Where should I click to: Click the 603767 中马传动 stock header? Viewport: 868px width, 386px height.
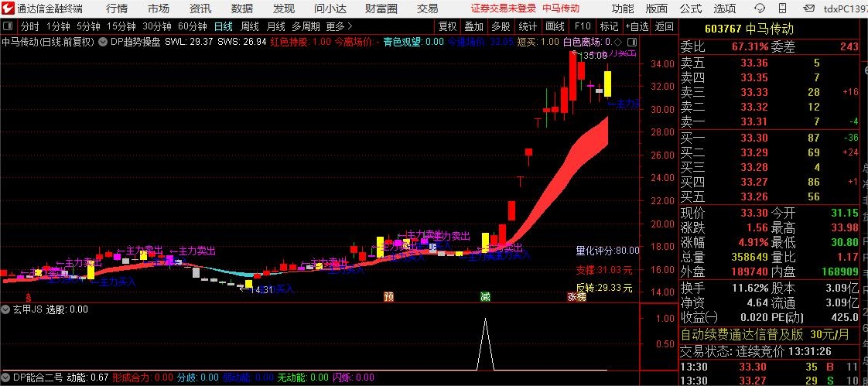click(x=749, y=29)
